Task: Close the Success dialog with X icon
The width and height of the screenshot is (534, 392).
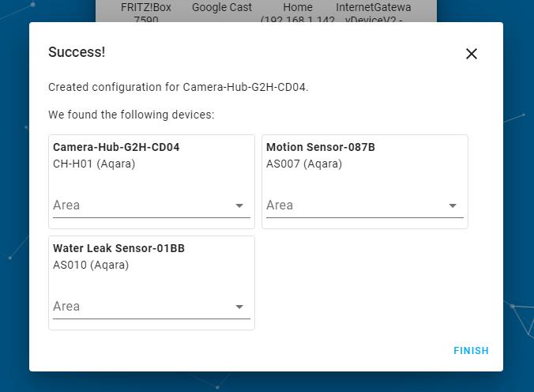Action: (472, 54)
